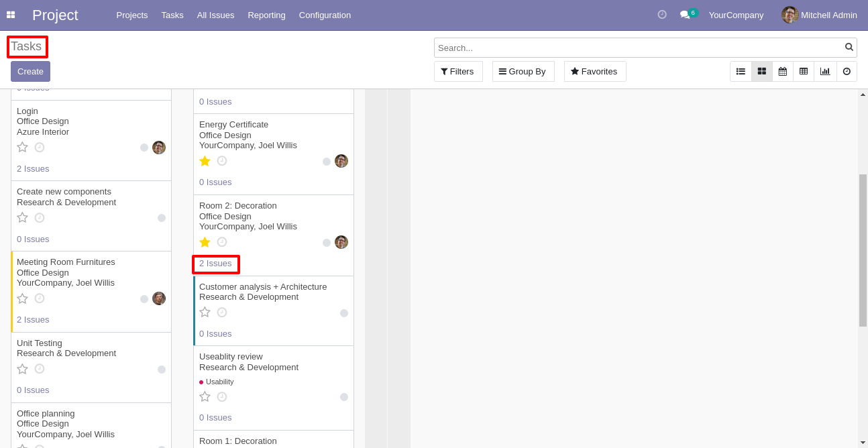Click the search magnifier icon
Image resolution: width=868 pixels, height=448 pixels.
[849, 47]
